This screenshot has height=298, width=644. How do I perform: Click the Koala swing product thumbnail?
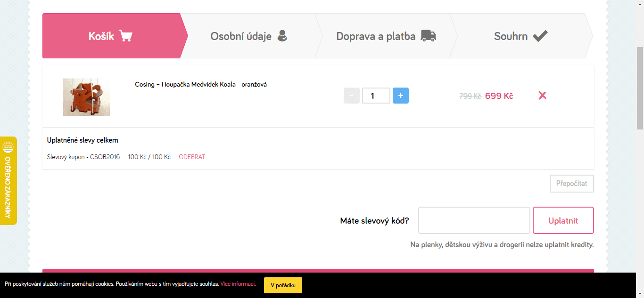pos(86,97)
